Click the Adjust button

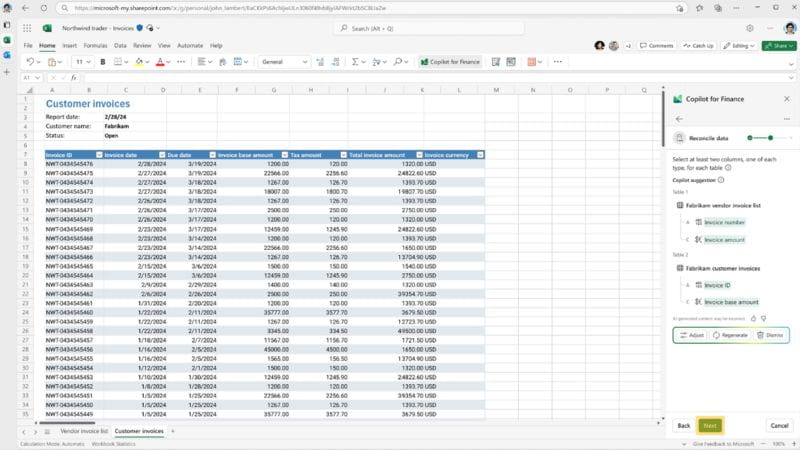pyautogui.click(x=692, y=335)
